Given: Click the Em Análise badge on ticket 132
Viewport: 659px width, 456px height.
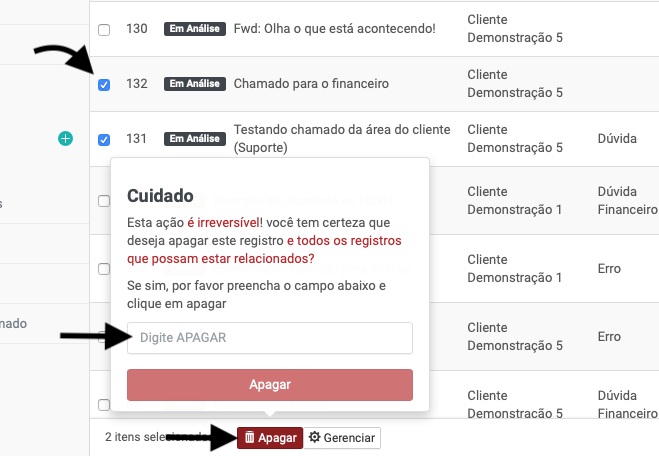Looking at the screenshot, I should (193, 84).
